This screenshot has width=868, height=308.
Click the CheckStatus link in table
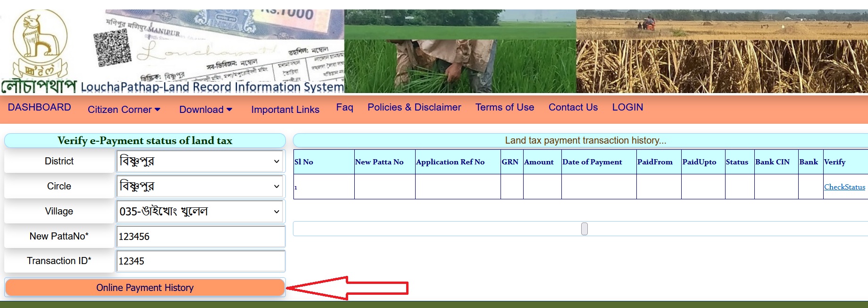tap(844, 187)
